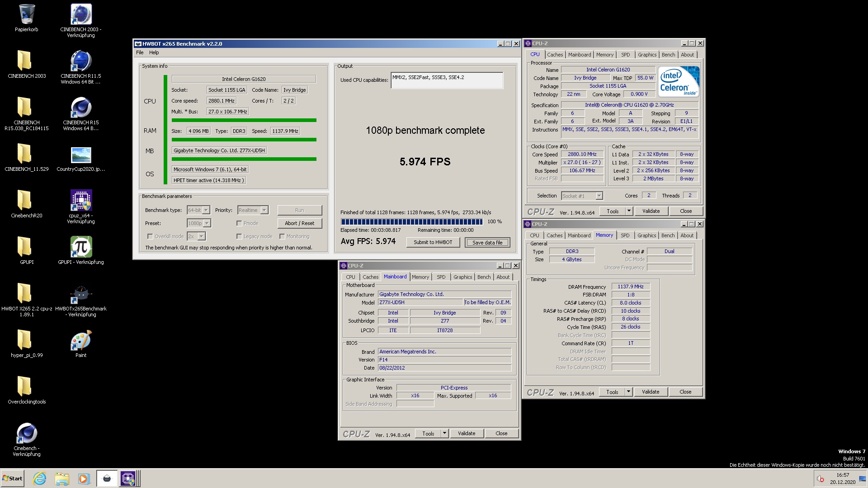Open About tab in Mainboard CPU-Z window
This screenshot has height=488, width=868.
[503, 277]
